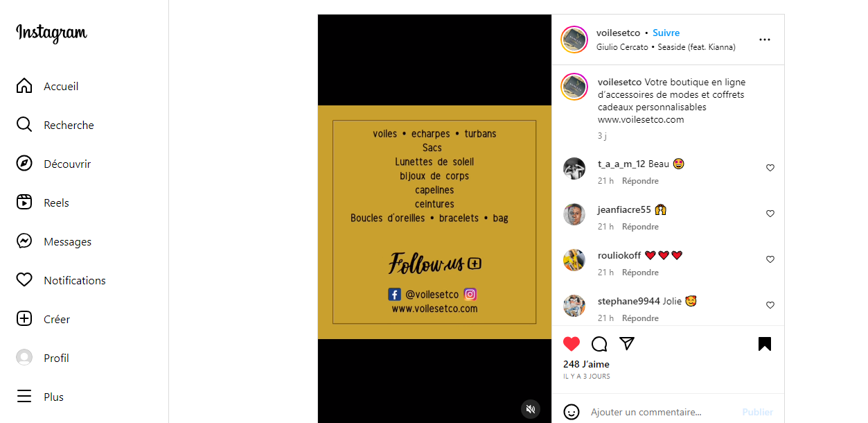Open stephane9944's profile picture
Viewport: 868px width, 423px height.
coord(574,306)
